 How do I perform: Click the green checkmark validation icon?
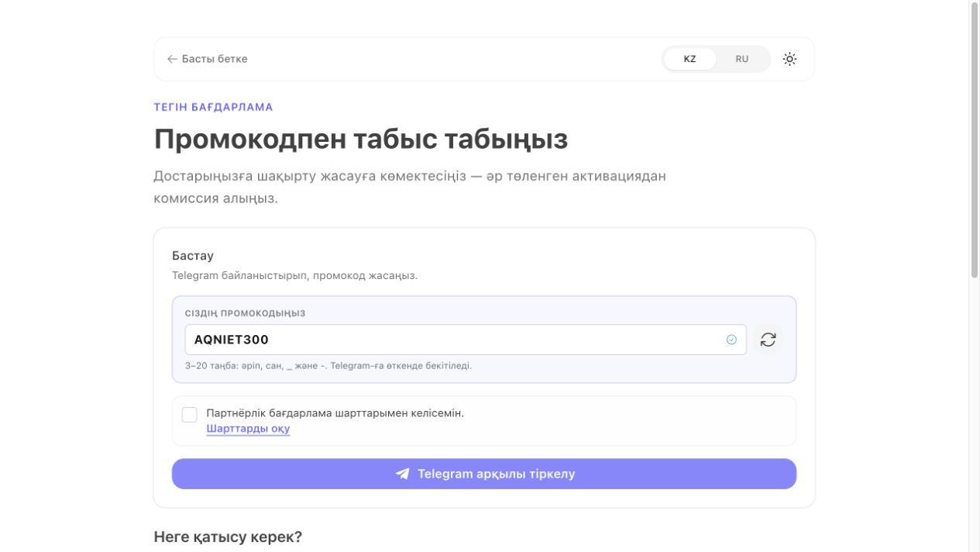(x=731, y=340)
